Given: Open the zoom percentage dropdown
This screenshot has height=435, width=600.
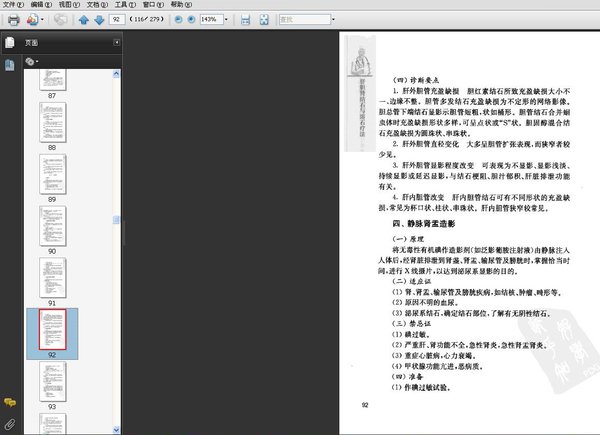Looking at the screenshot, I should (229, 19).
